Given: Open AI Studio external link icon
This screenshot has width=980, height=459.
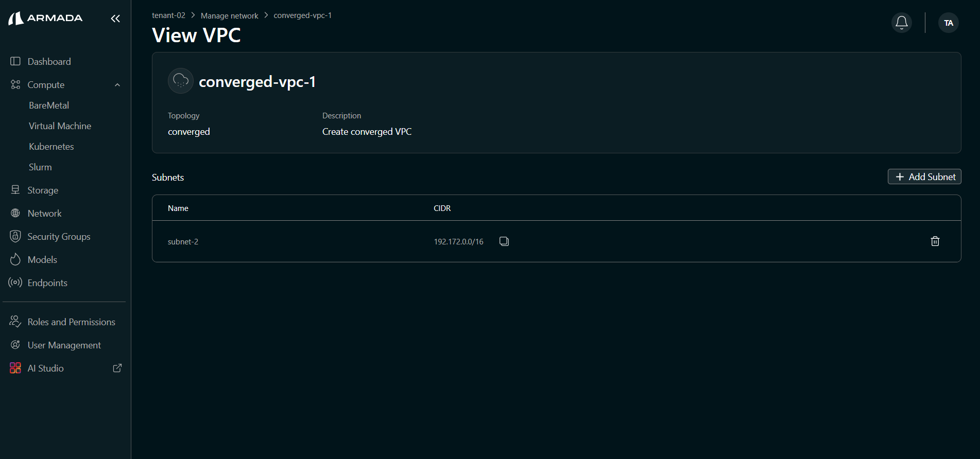Looking at the screenshot, I should [117, 368].
